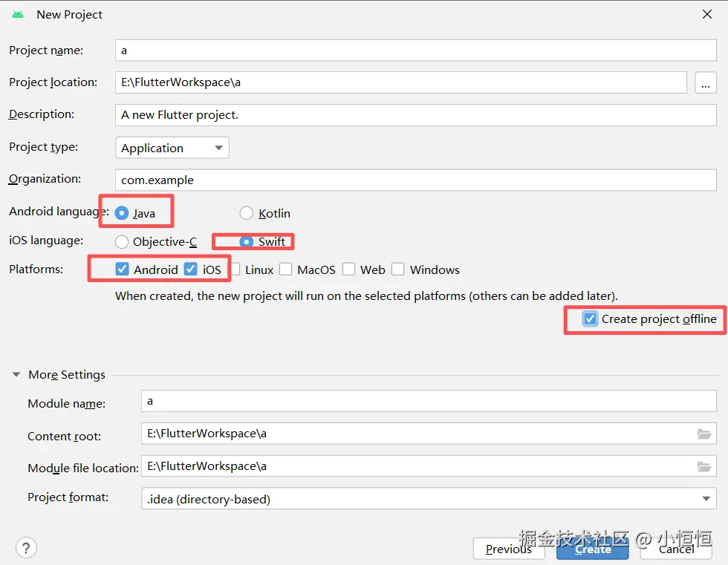Image resolution: width=728 pixels, height=565 pixels.
Task: Click the Create button
Action: (593, 549)
